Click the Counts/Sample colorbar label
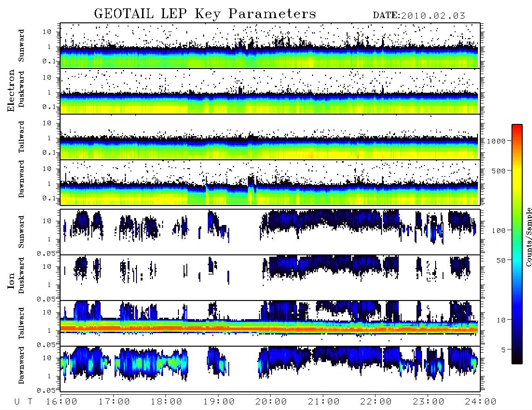 (528, 237)
